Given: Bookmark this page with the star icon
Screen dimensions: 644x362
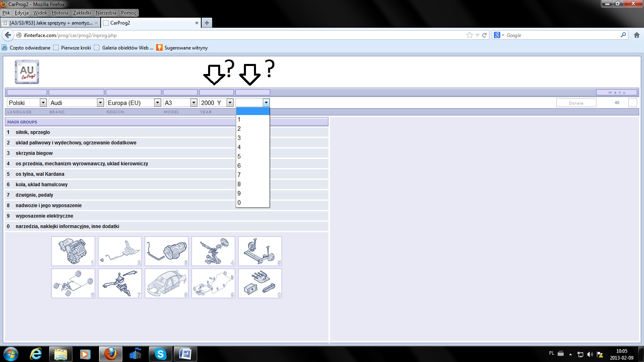Looking at the screenshot, I should click(469, 35).
